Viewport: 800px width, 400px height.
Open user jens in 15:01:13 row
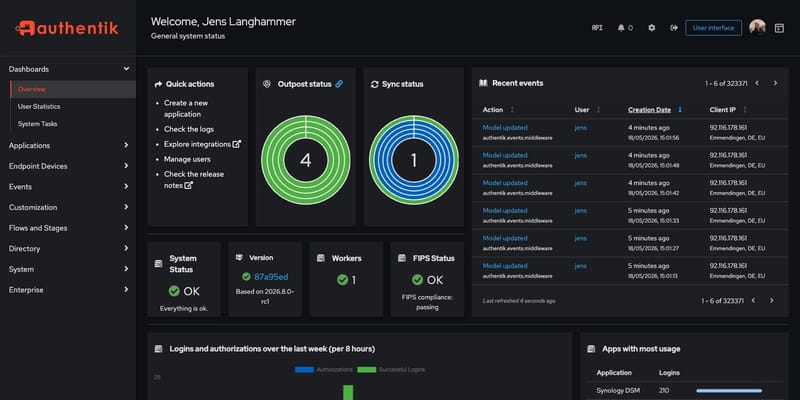581,266
